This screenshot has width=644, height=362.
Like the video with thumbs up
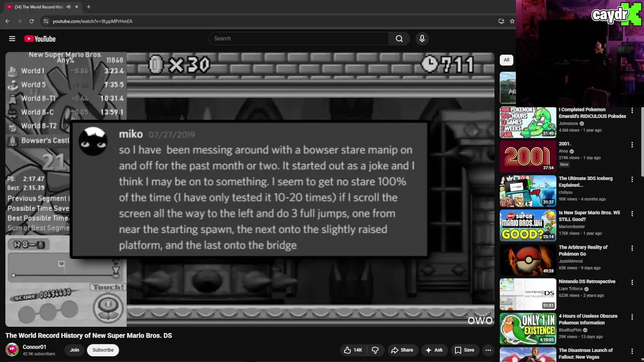(x=353, y=350)
